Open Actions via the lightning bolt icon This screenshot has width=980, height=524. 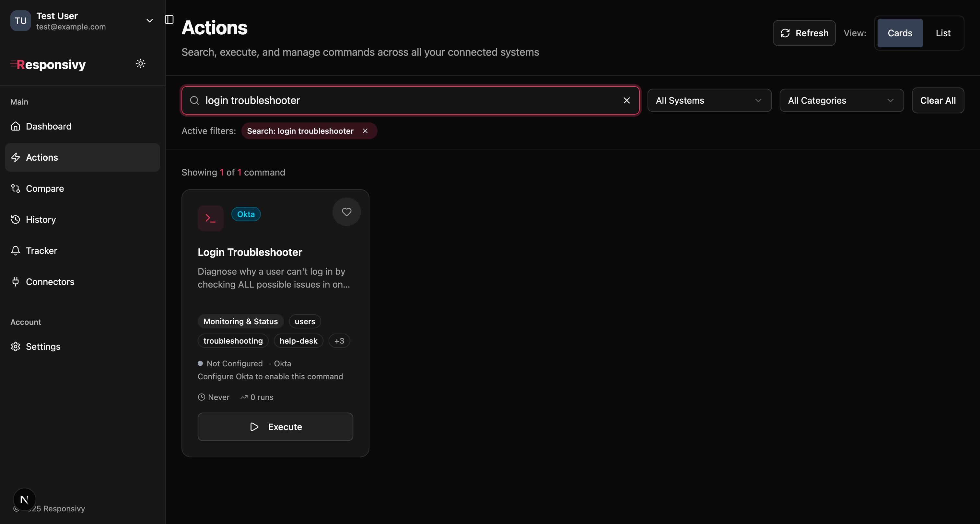[x=16, y=157]
